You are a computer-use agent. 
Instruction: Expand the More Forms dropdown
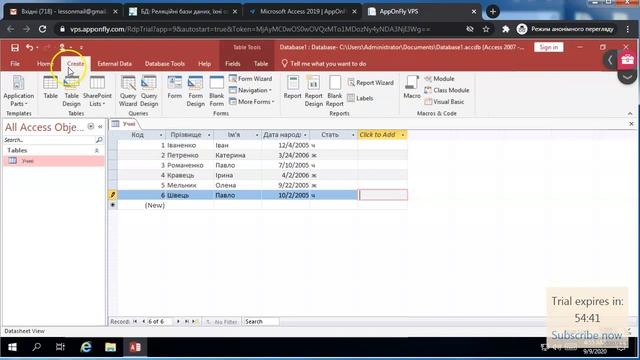[x=251, y=101]
